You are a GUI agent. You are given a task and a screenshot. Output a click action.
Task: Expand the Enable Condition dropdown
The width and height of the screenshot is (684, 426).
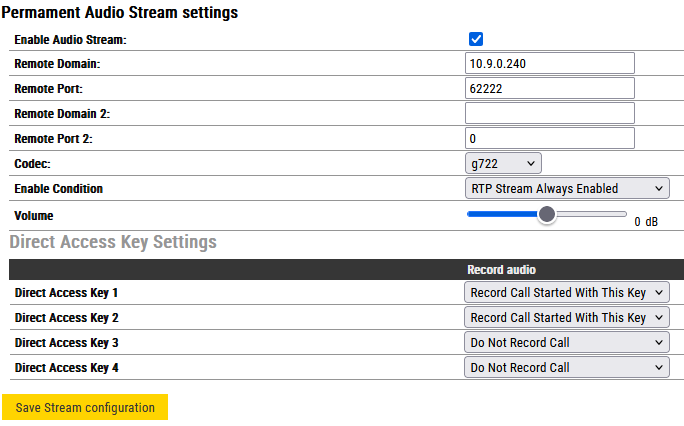(567, 188)
